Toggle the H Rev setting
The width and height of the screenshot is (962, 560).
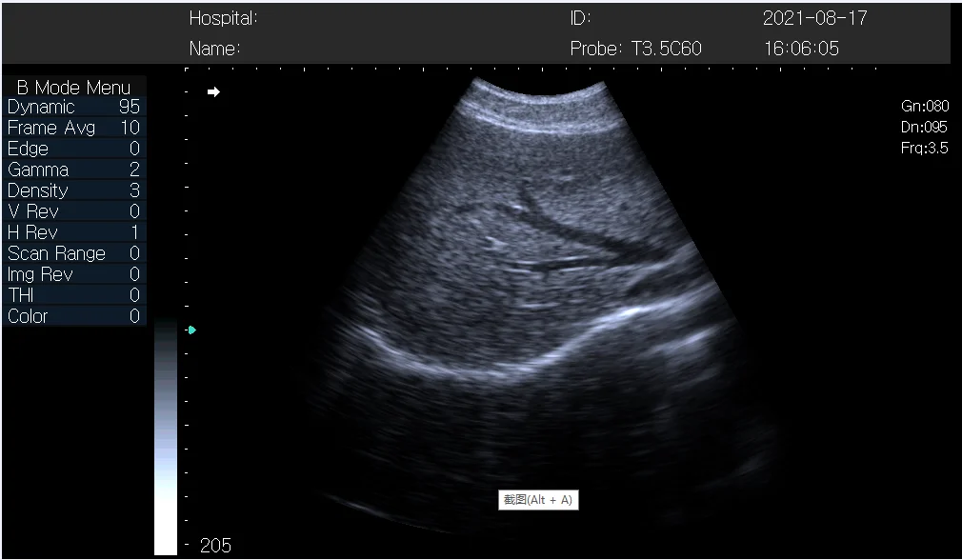(74, 232)
